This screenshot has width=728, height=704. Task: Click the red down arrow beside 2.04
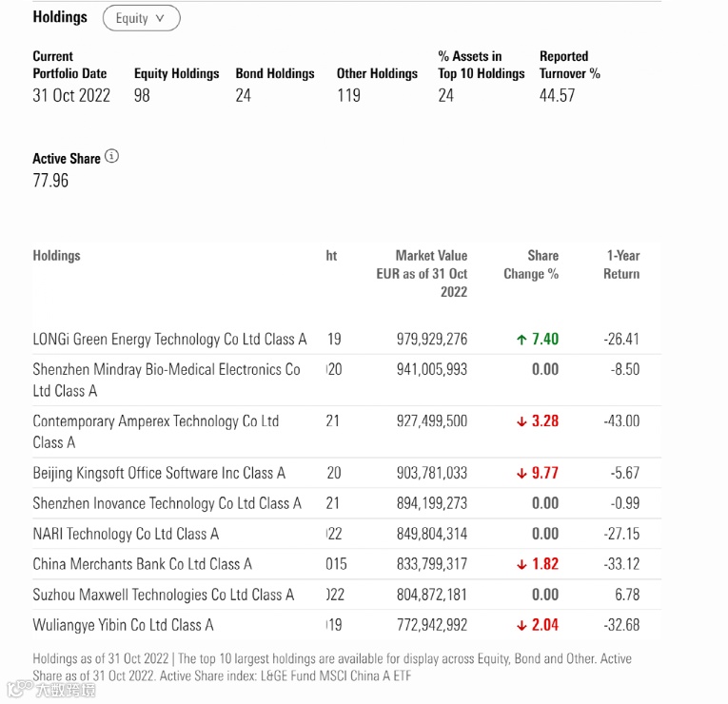click(521, 626)
